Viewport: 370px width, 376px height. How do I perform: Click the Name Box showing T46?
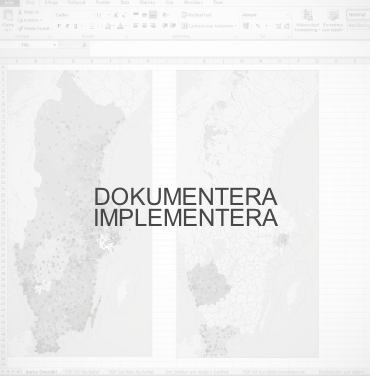(29, 45)
